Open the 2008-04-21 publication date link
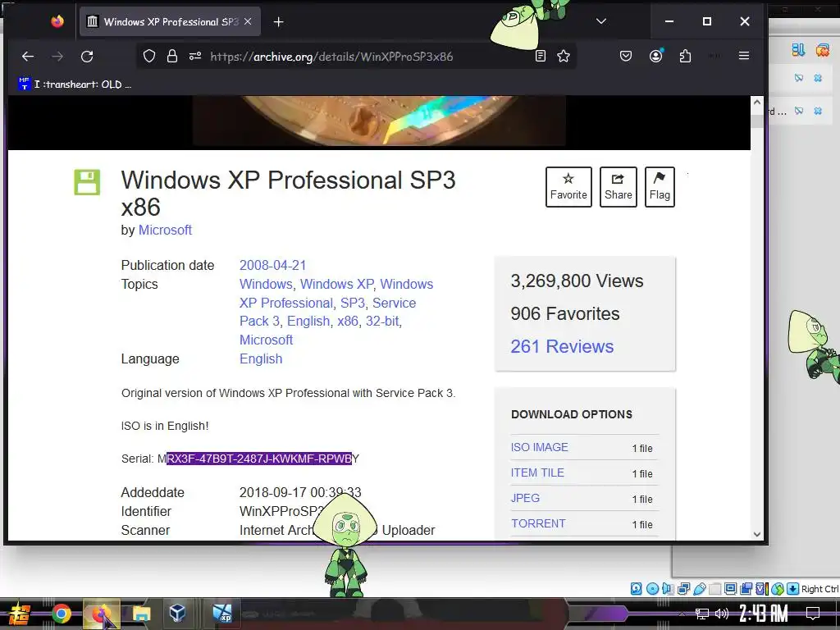The height and width of the screenshot is (630, 840). click(272, 265)
